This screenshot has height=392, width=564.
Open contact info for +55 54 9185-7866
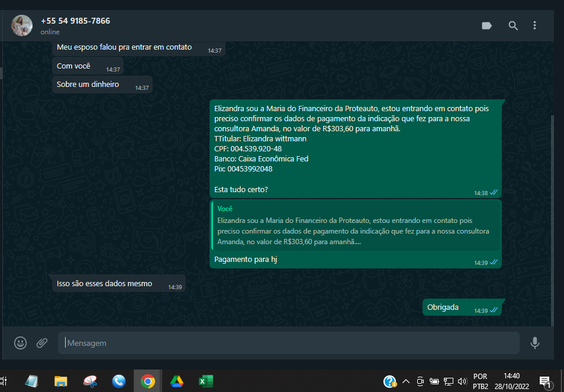(75, 21)
